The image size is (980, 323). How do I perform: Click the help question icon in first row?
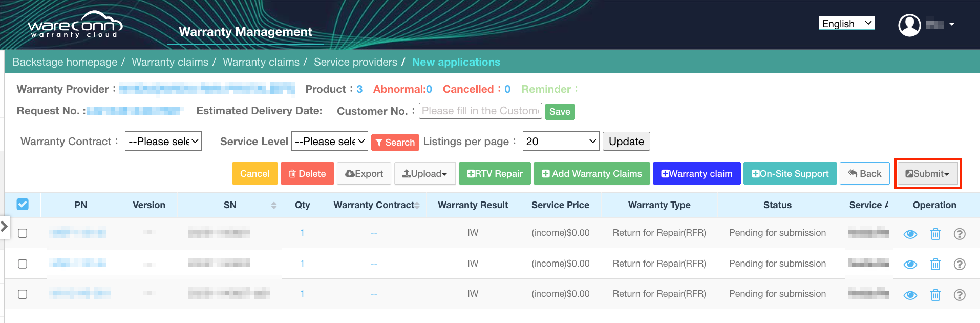click(x=960, y=234)
